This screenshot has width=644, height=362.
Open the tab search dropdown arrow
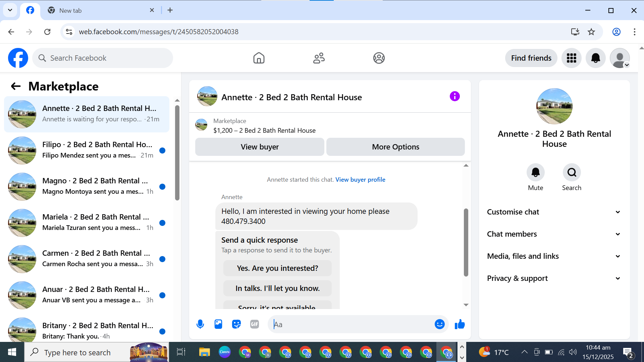[10, 10]
